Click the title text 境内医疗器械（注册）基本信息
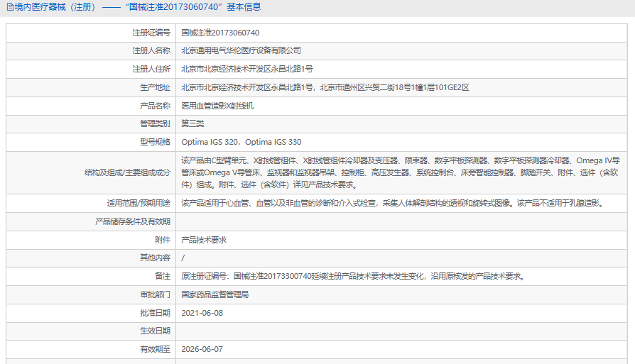 tap(138, 7)
